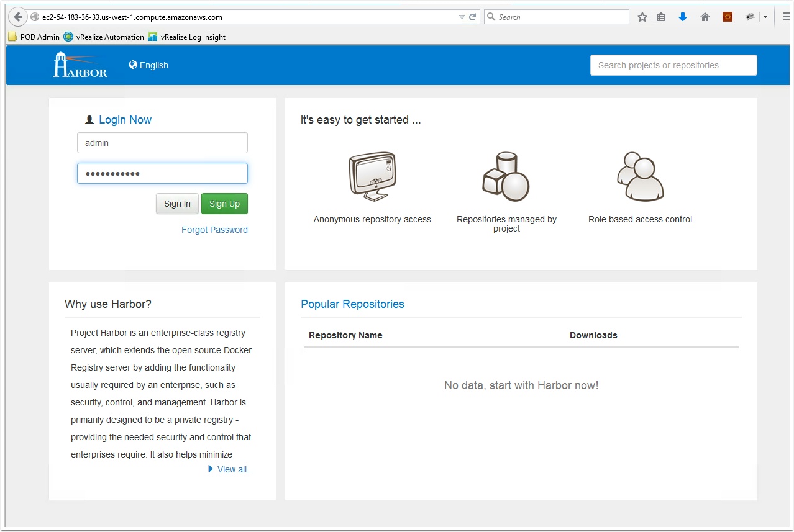Click the "It's easy to get started ..." heading
Image resolution: width=794 pixels, height=532 pixels.
[361, 120]
